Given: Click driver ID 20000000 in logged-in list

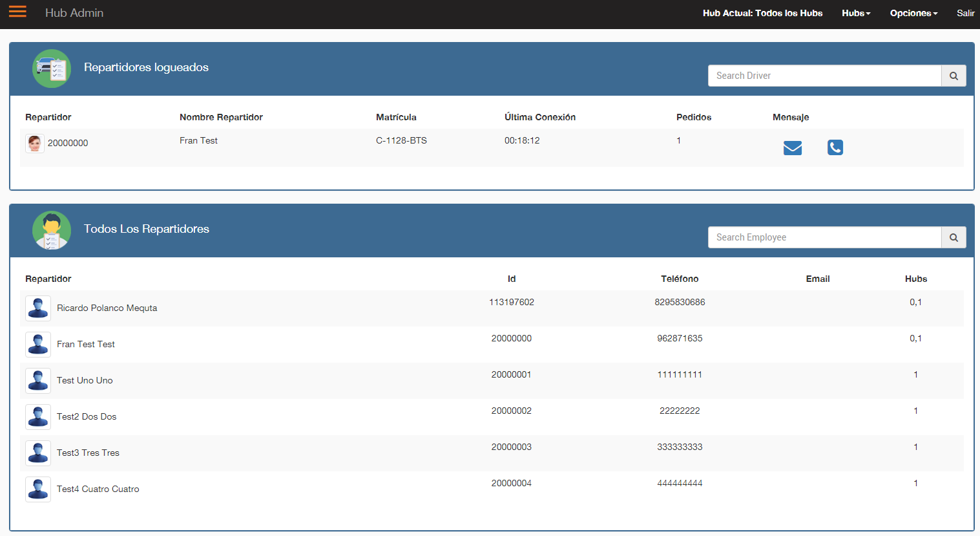Looking at the screenshot, I should tap(68, 143).
